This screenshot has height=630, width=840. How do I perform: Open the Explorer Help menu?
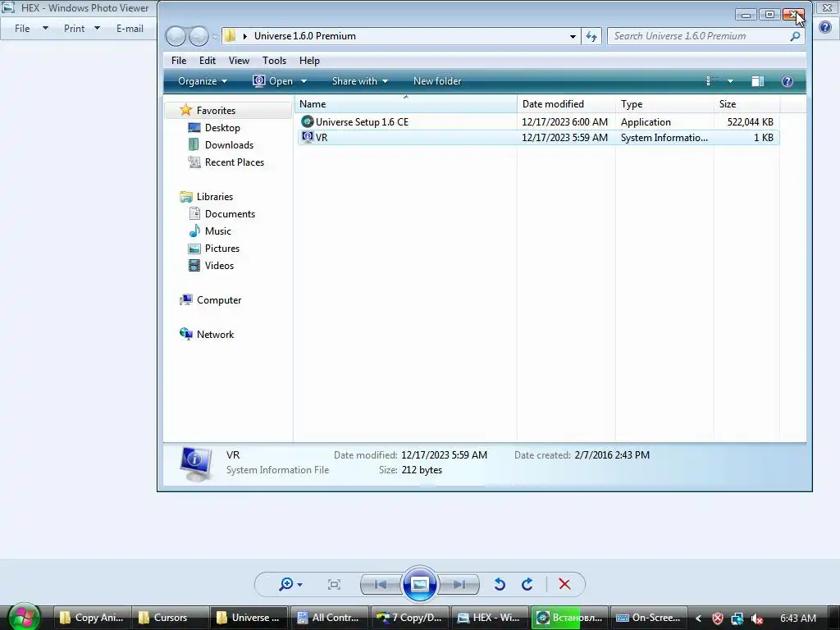point(309,61)
